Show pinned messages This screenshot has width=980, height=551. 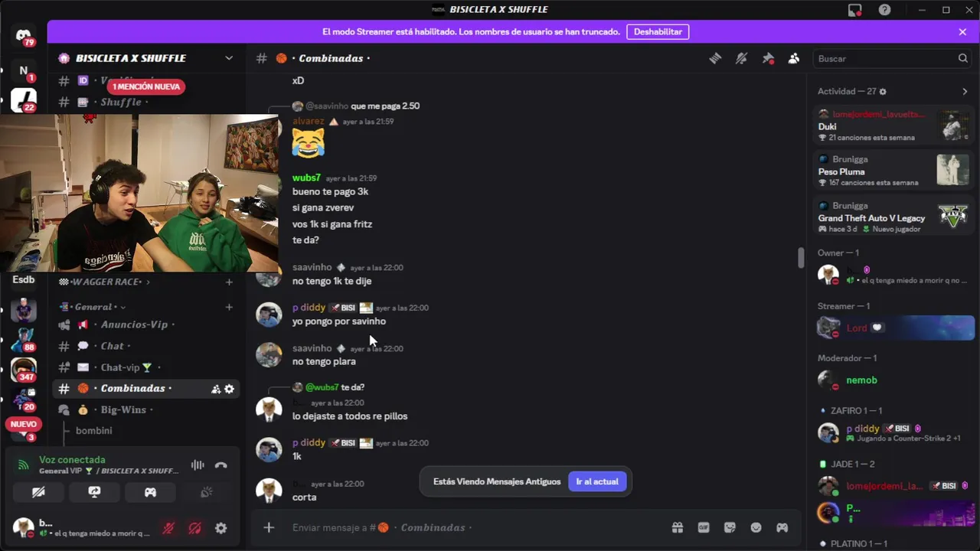click(768, 58)
